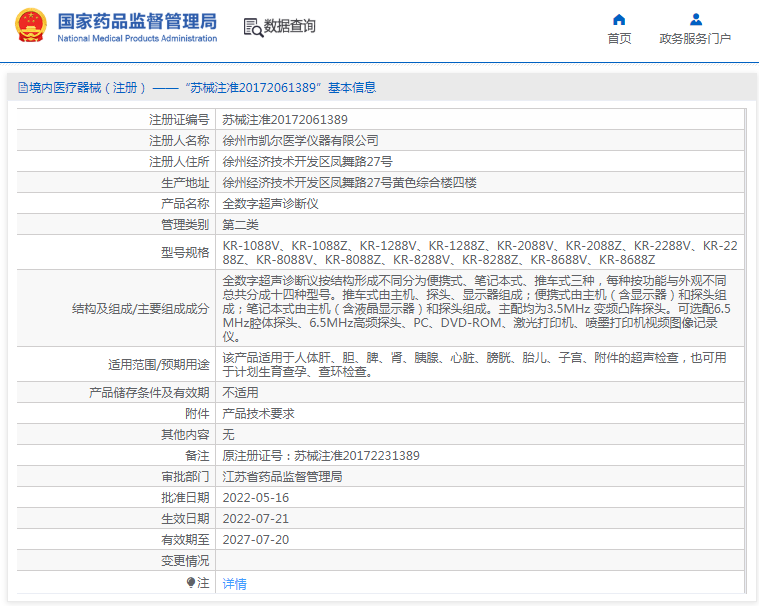
Task: Click the national emblem logo
Action: pyautogui.click(x=31, y=26)
